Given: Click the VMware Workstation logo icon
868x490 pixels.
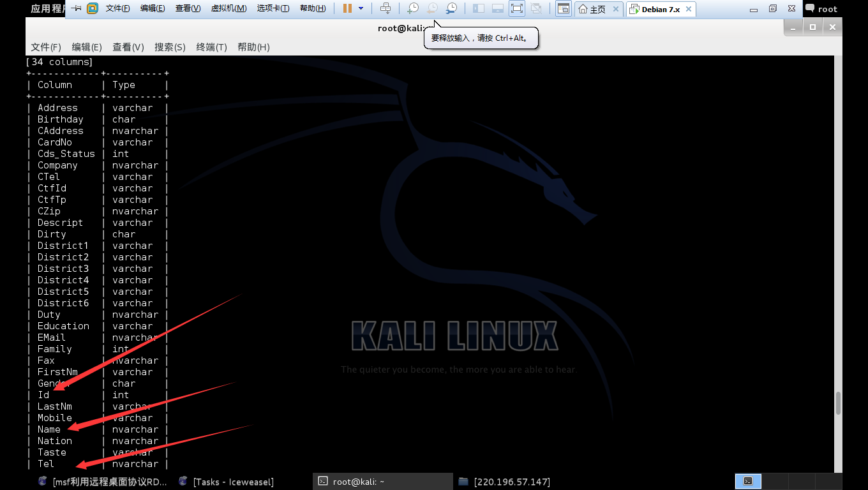Looking at the screenshot, I should point(93,8).
